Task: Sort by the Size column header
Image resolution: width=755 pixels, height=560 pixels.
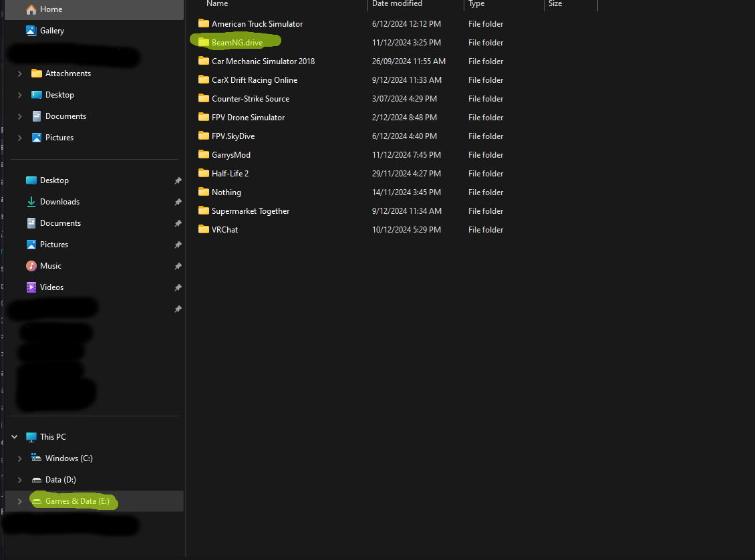Action: (555, 4)
